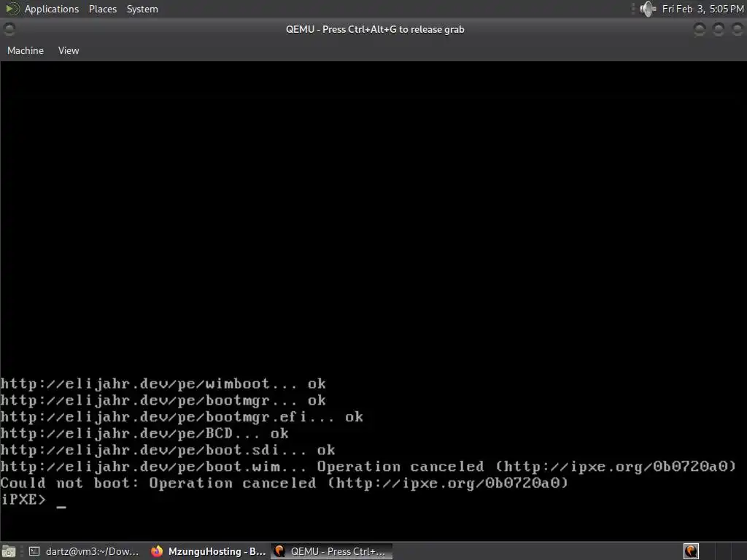Click the QEMU window title text
This screenshot has width=747, height=560.
[x=375, y=29]
